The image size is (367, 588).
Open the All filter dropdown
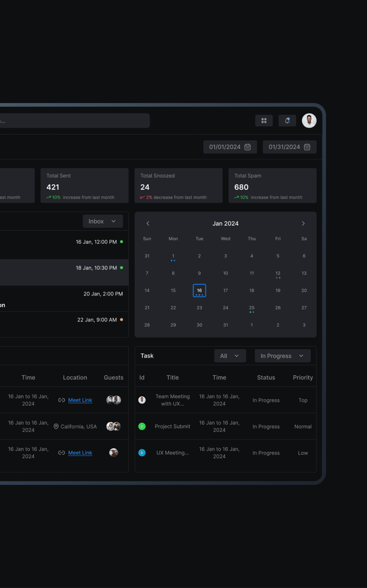(230, 356)
